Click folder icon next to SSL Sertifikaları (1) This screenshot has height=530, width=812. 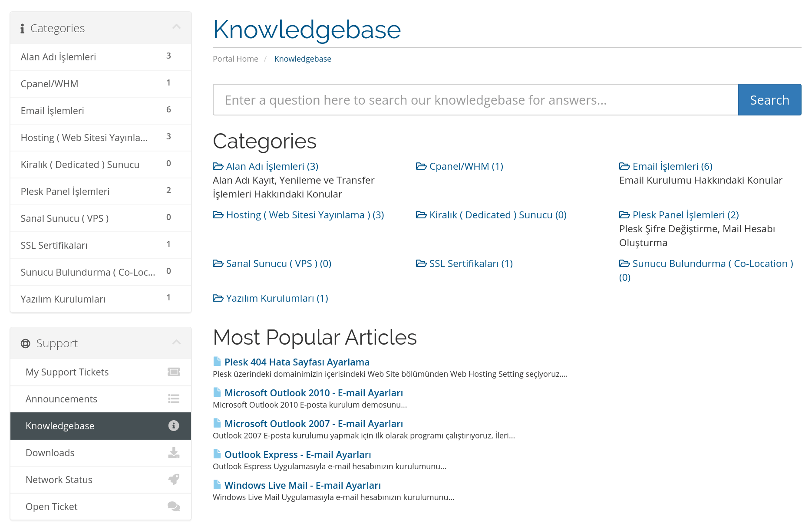(421, 263)
